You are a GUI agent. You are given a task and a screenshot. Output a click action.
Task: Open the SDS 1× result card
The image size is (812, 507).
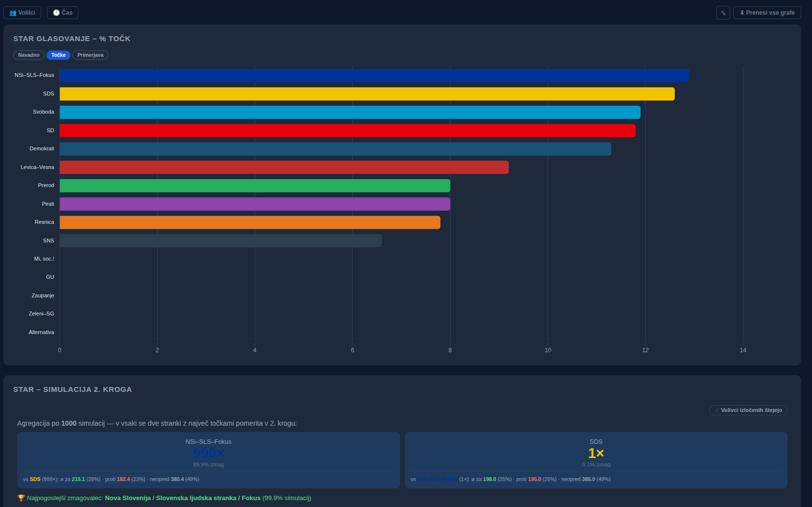[596, 460]
